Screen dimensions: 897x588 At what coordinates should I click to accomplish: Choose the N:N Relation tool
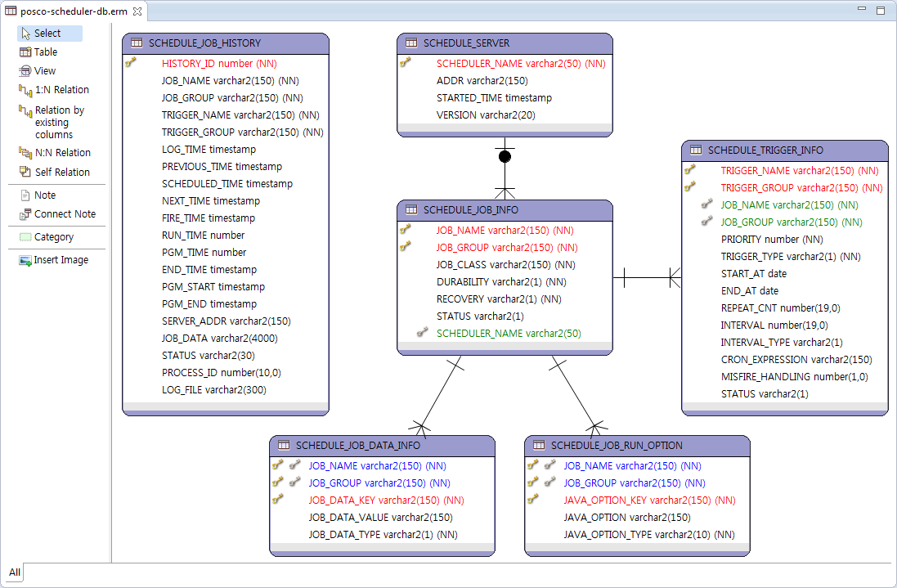click(x=62, y=153)
